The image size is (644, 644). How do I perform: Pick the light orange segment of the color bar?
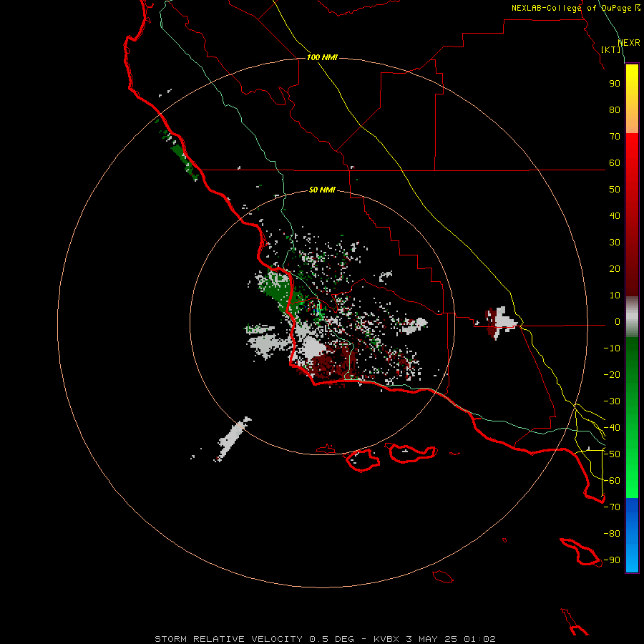632,123
